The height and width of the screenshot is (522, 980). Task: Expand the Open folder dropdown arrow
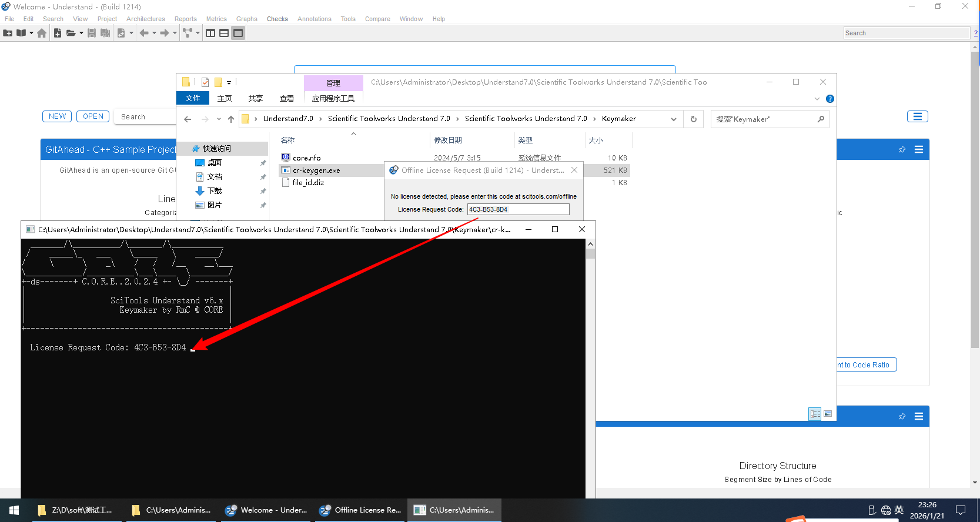tap(81, 34)
